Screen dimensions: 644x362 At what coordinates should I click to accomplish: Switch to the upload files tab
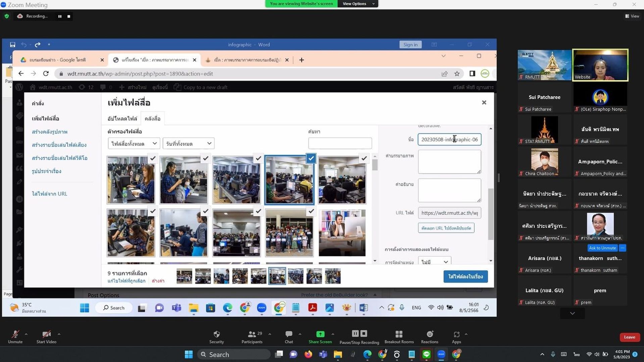point(122,119)
